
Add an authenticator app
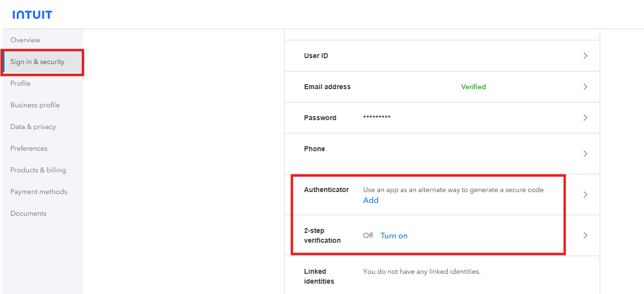click(371, 200)
